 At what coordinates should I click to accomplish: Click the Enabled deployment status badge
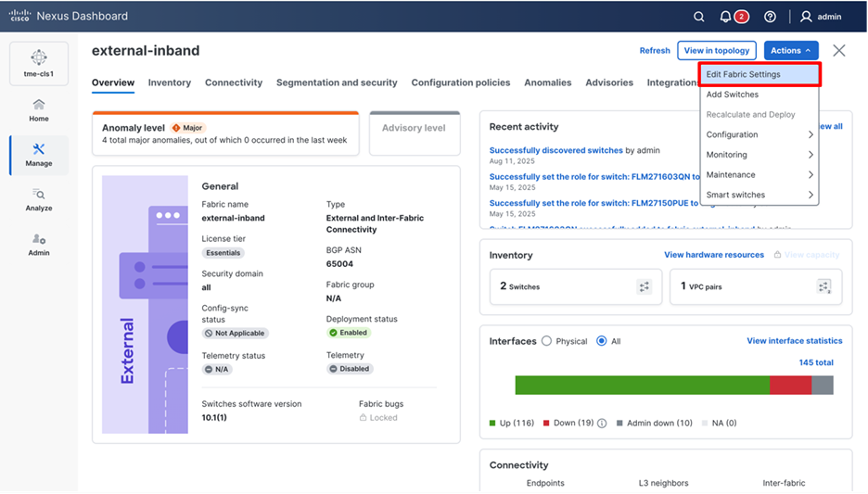tap(349, 333)
